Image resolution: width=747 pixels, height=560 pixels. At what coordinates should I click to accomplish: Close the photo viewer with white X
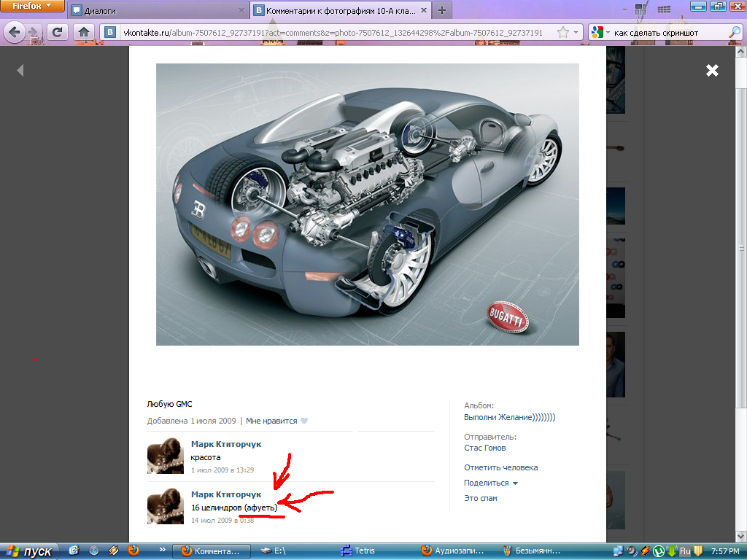(x=712, y=71)
